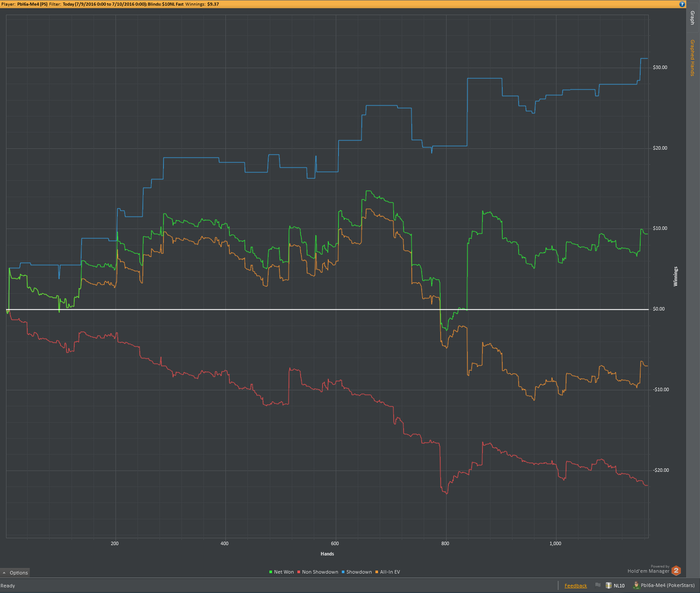Click the -$10.00 axis label
The height and width of the screenshot is (593, 700).
[x=661, y=390]
